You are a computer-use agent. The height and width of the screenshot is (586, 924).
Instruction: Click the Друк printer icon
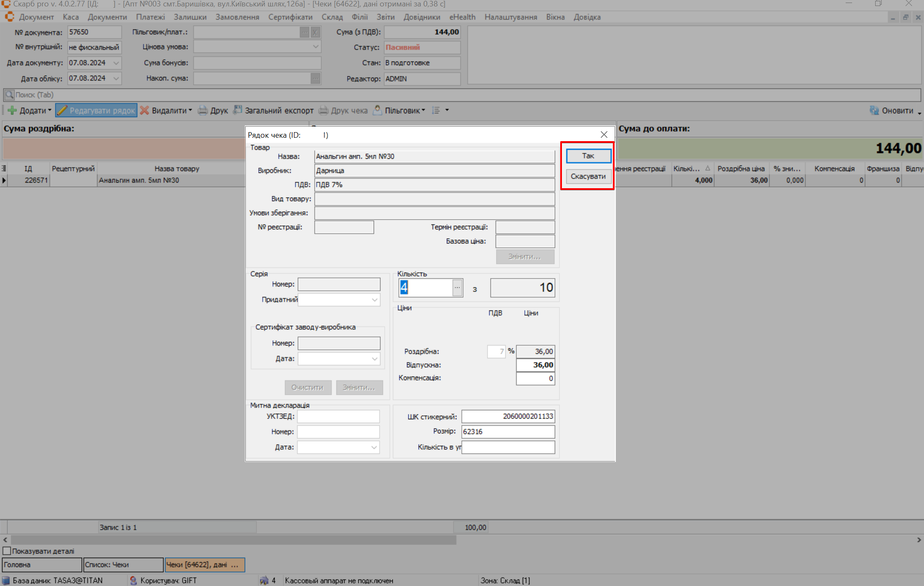(203, 110)
